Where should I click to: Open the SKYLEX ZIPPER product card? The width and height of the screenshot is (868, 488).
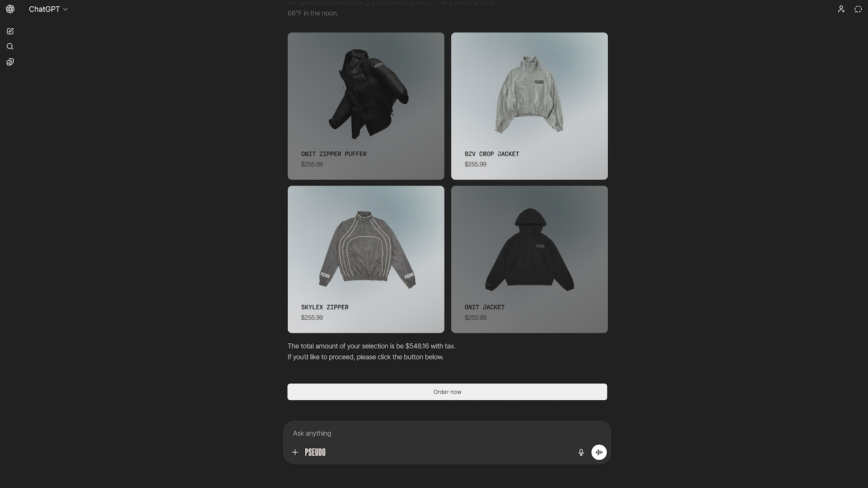pos(366,259)
